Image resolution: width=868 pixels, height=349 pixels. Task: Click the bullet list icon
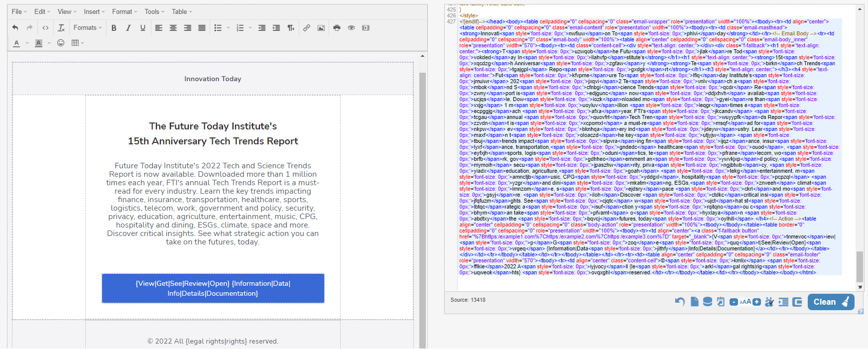218,28
